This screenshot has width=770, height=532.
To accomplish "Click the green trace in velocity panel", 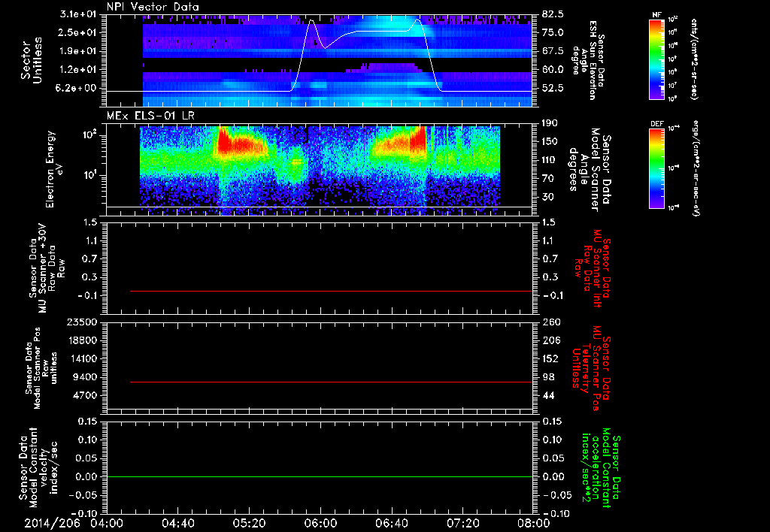I will [x=320, y=476].
